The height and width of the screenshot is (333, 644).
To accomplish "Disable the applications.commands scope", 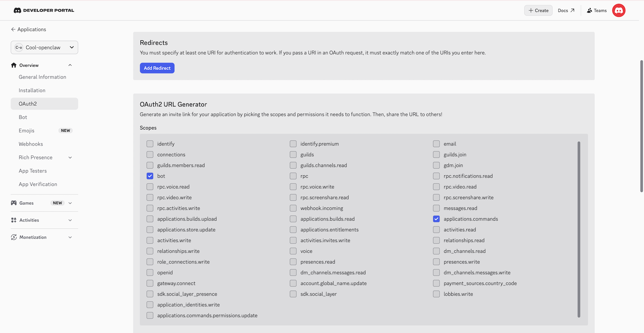I will click(x=436, y=218).
